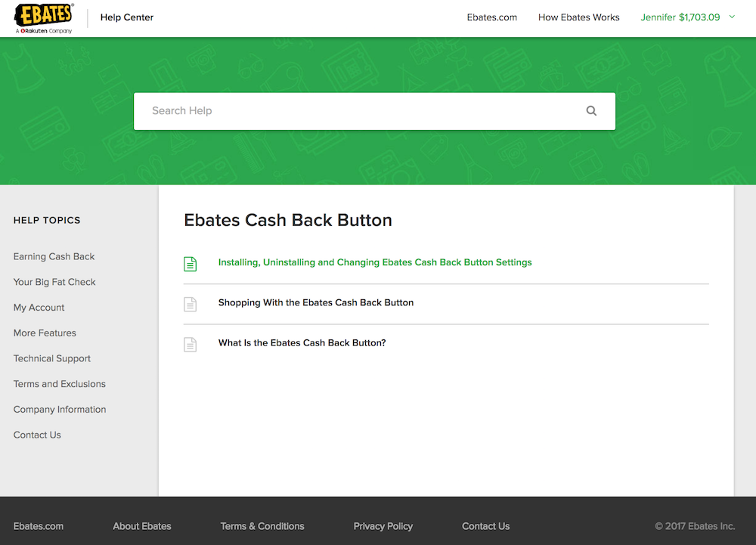Click the Ebates logo
This screenshot has width=756, height=545.
click(x=44, y=18)
